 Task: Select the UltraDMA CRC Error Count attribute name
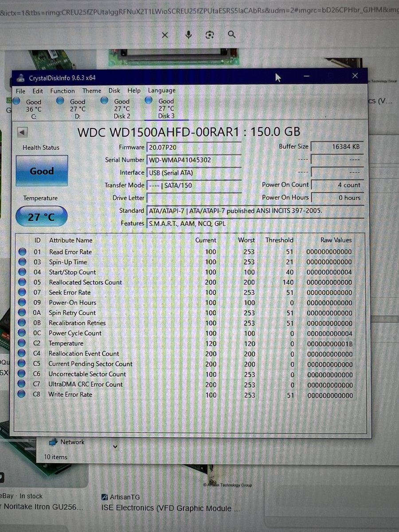coord(86,384)
